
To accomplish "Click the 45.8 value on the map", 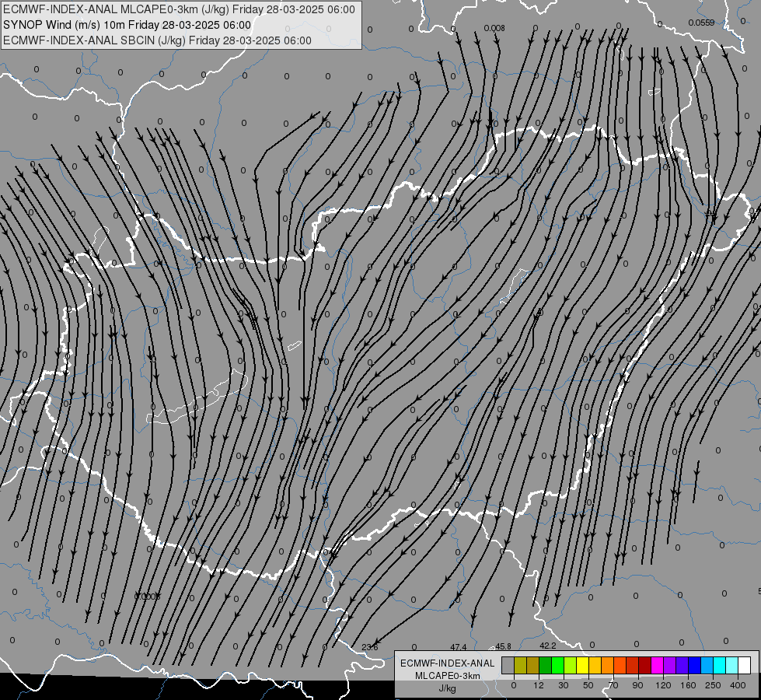I will [x=503, y=646].
